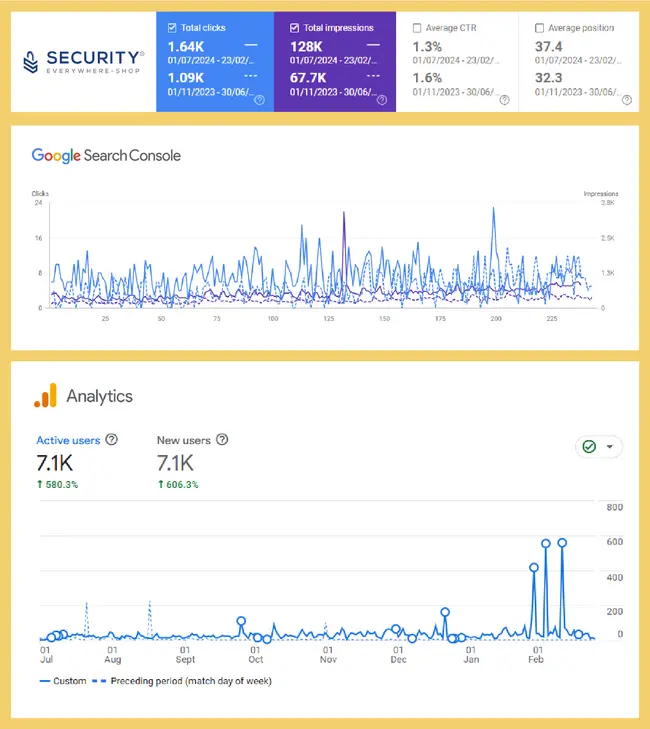Select the Average position metric card
This screenshot has height=729, width=650.
(x=579, y=62)
